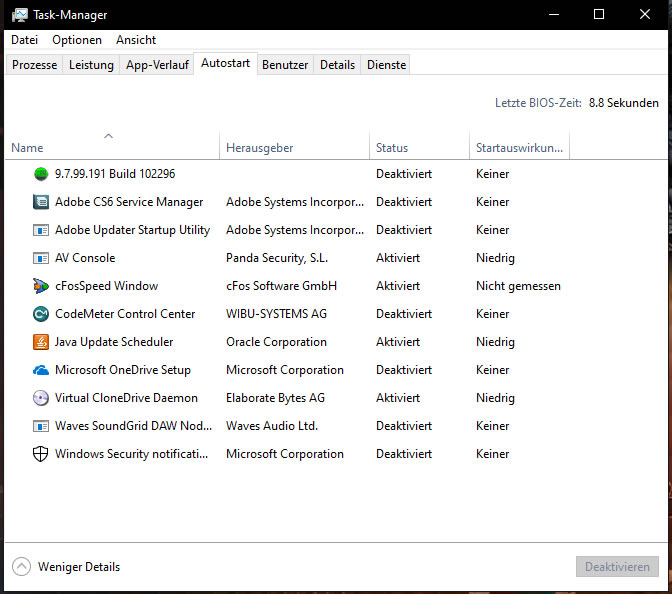Click the CodeMeter Control Center icon
Image resolution: width=672 pixels, height=594 pixels.
coord(41,314)
